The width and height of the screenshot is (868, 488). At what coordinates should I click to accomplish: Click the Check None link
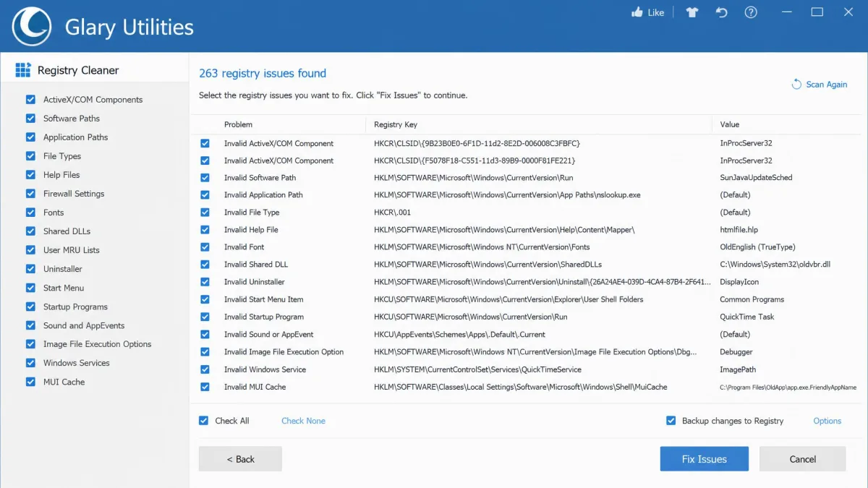click(303, 421)
